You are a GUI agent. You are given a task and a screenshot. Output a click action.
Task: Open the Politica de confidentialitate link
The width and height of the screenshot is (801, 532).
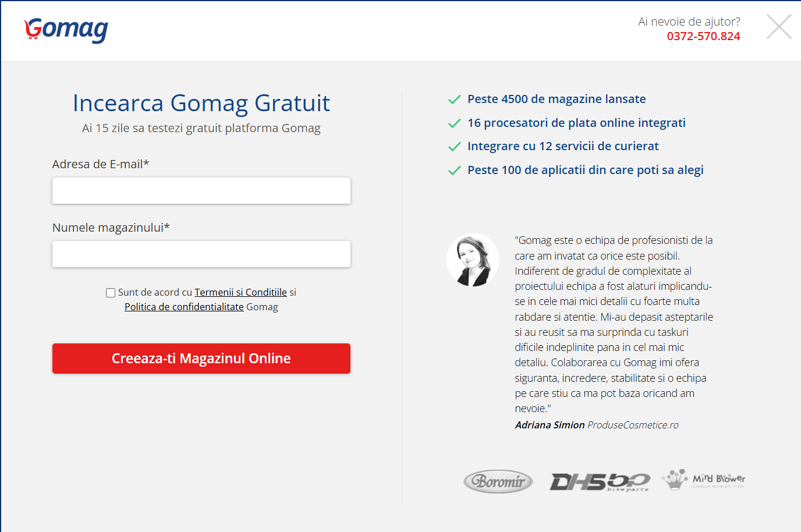coord(184,307)
